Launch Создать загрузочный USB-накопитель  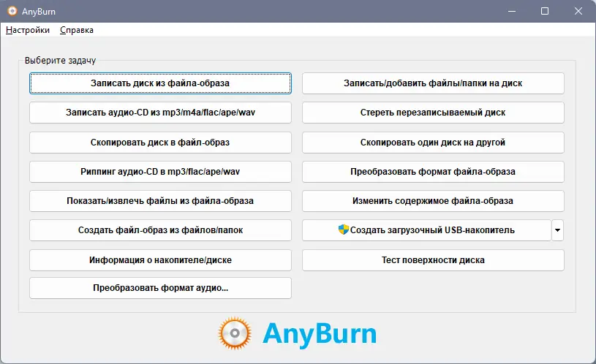click(x=426, y=230)
